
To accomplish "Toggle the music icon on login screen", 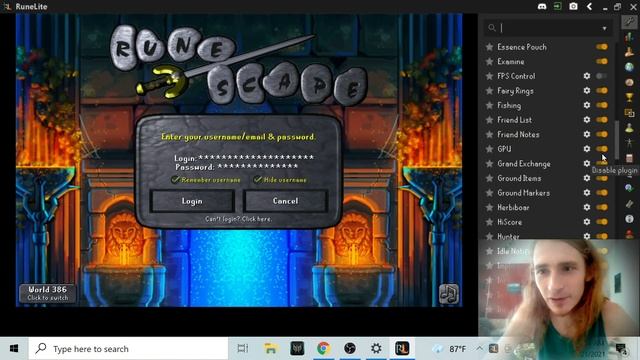I will pyautogui.click(x=449, y=294).
